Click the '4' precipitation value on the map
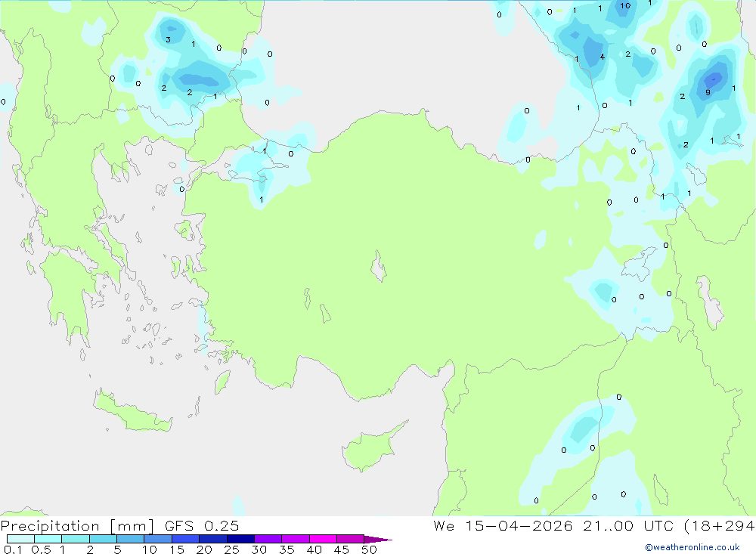The image size is (756, 554). (x=603, y=57)
